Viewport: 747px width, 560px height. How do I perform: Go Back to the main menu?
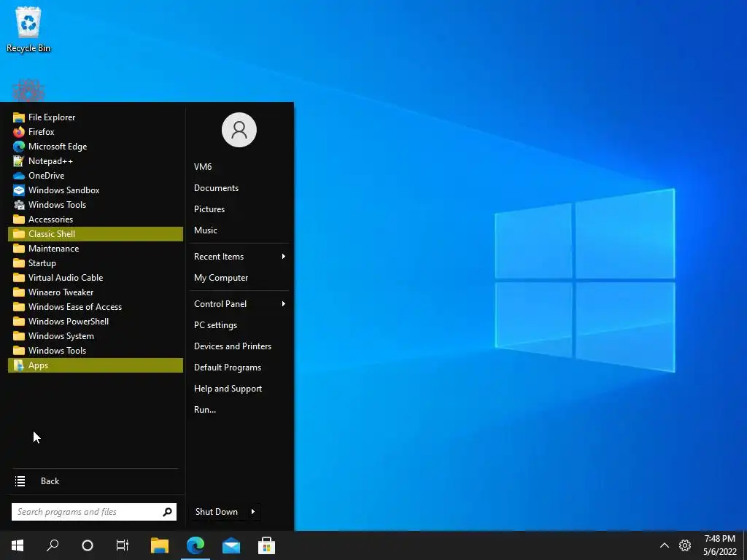tap(96, 481)
